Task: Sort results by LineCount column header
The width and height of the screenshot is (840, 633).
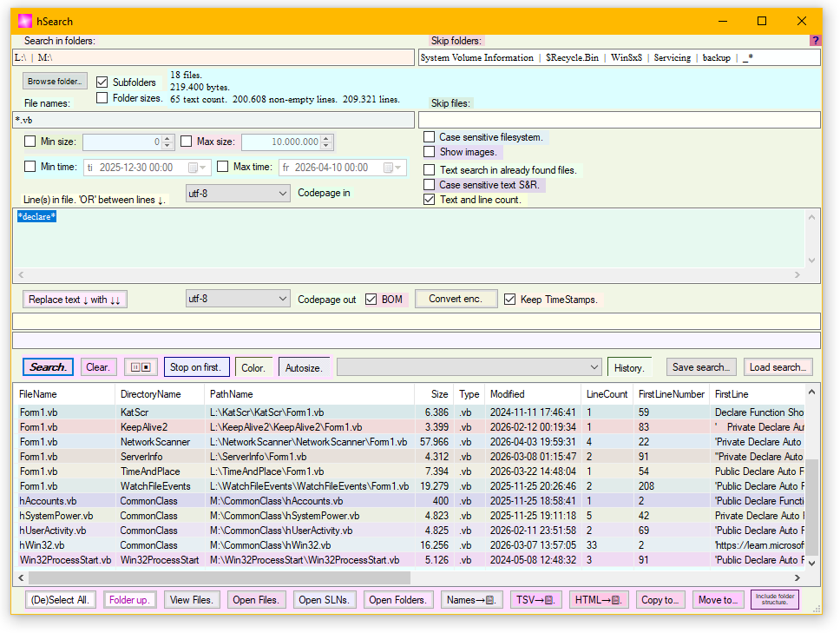Action: point(607,394)
